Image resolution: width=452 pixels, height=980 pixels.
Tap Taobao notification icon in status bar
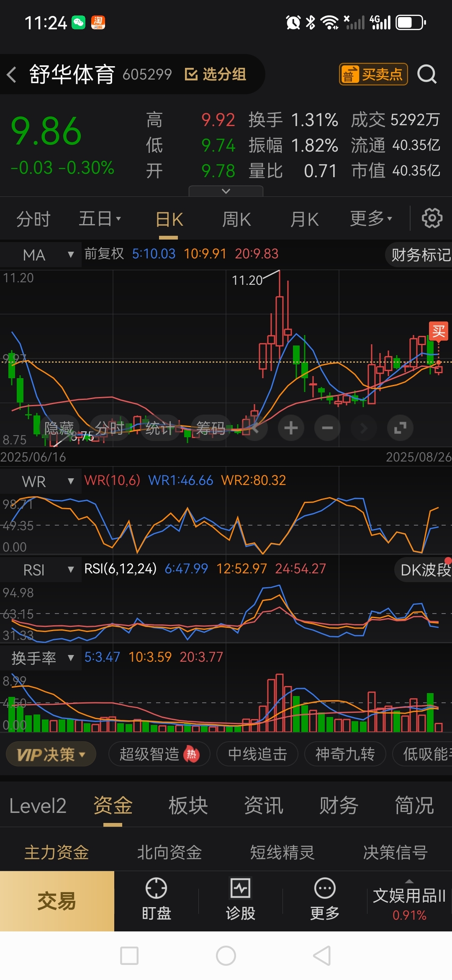98,23
